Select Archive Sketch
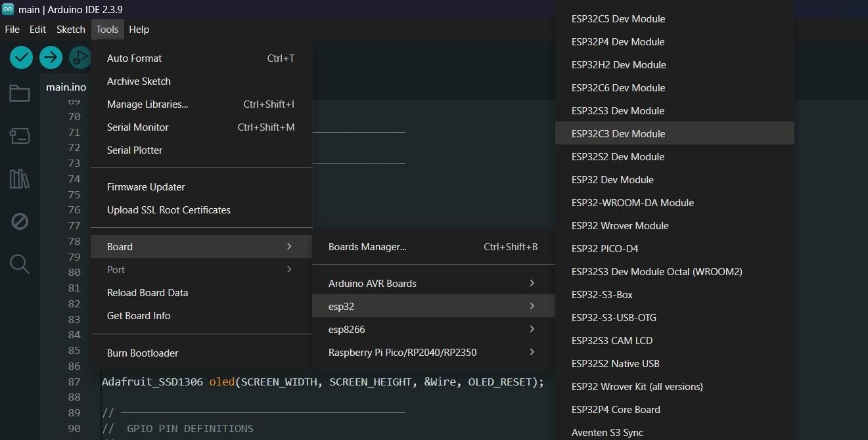Image resolution: width=868 pixels, height=440 pixels. [x=201, y=81]
